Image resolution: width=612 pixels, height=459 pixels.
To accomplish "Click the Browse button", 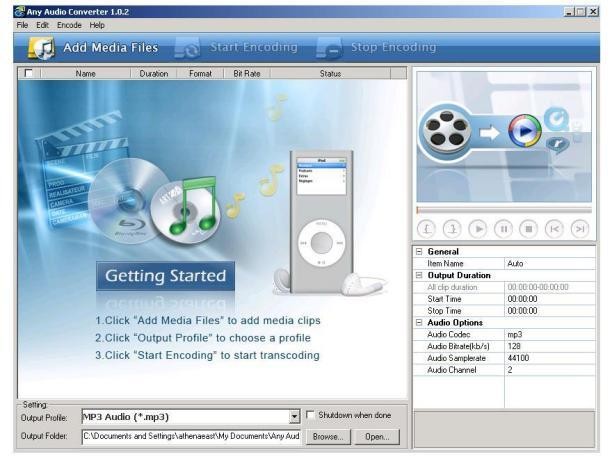I will coord(328,437).
